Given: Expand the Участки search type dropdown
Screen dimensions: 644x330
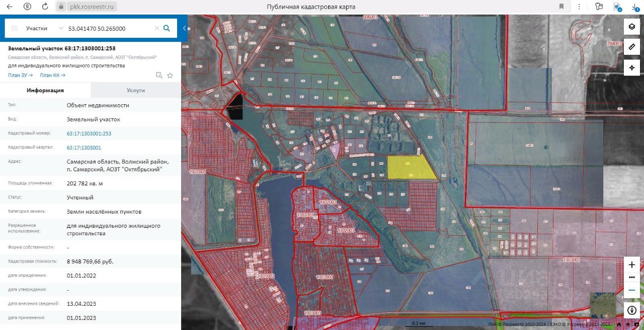Looking at the screenshot, I should [x=44, y=28].
